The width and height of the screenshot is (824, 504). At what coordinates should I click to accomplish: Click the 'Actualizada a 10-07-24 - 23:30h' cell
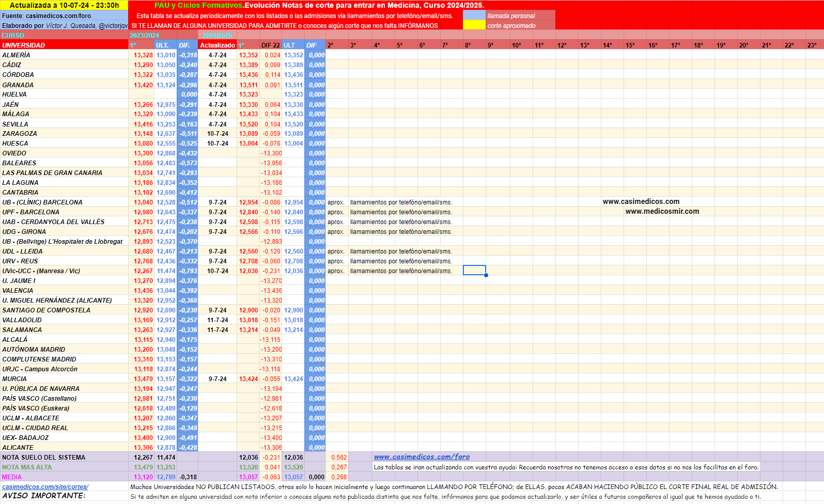[64, 5]
